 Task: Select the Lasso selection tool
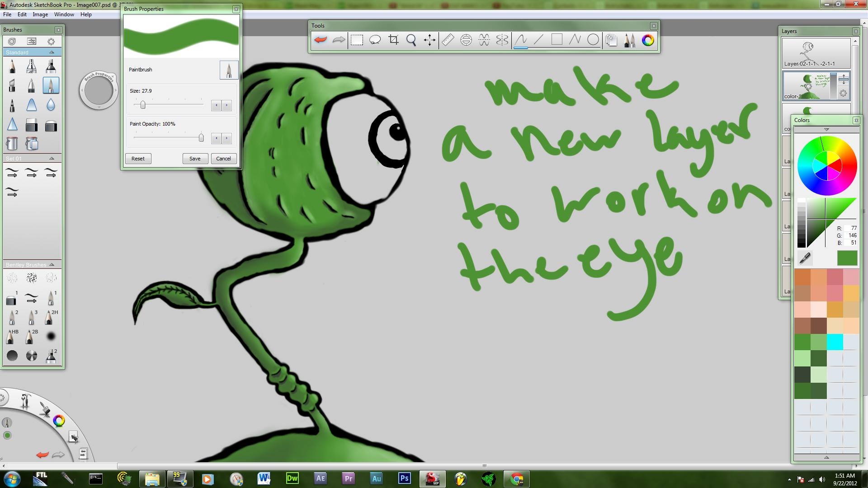tap(375, 40)
